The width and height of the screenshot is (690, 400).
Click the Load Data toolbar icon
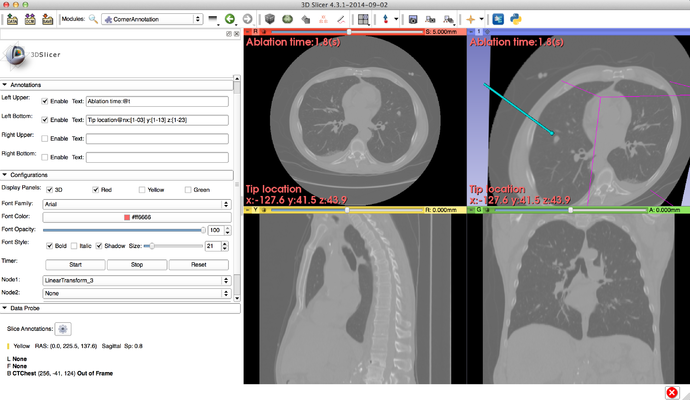click(10, 19)
